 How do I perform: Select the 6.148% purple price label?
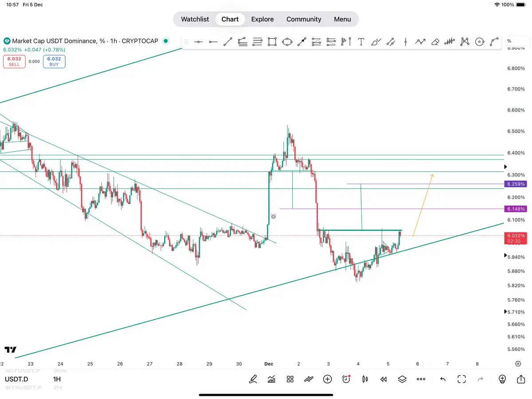point(516,209)
